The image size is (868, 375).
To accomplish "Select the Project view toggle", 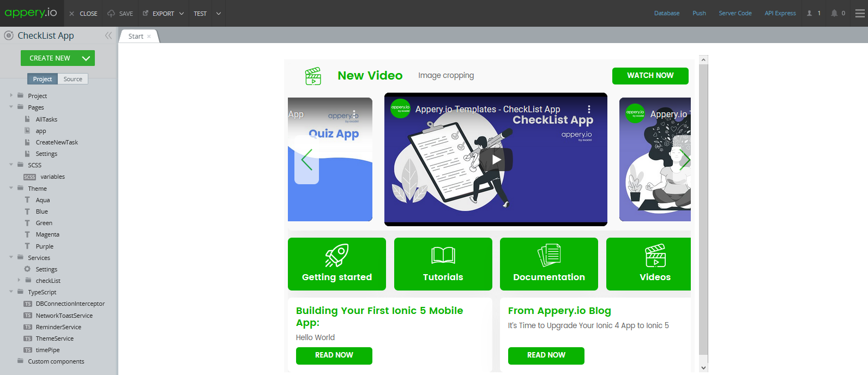I will (43, 79).
